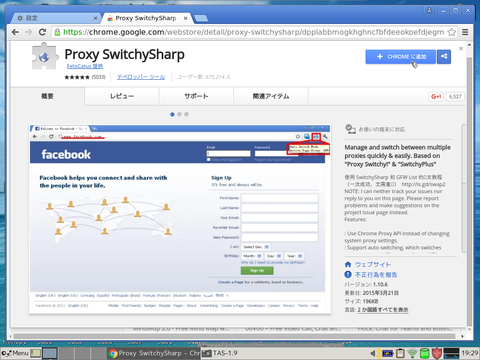Click the 6,527 +1 count
Viewport: 480px width, 360px height.
(x=455, y=97)
